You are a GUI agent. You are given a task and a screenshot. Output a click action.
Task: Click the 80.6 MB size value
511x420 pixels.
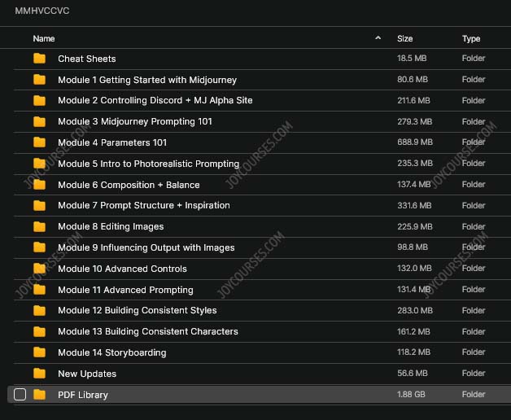coord(413,80)
